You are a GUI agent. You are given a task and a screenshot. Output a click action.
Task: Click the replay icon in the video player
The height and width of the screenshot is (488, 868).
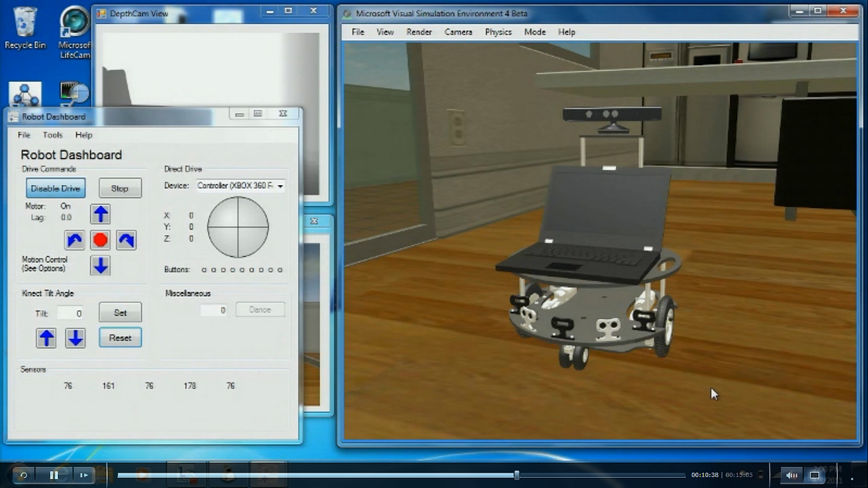pyautogui.click(x=22, y=475)
